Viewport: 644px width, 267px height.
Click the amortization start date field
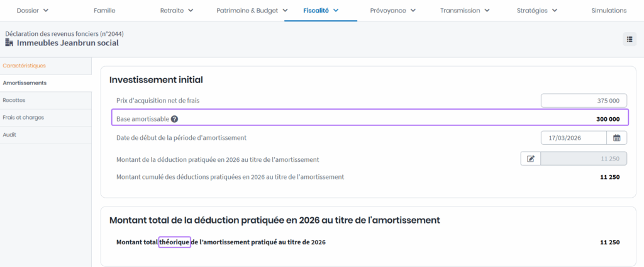574,137
